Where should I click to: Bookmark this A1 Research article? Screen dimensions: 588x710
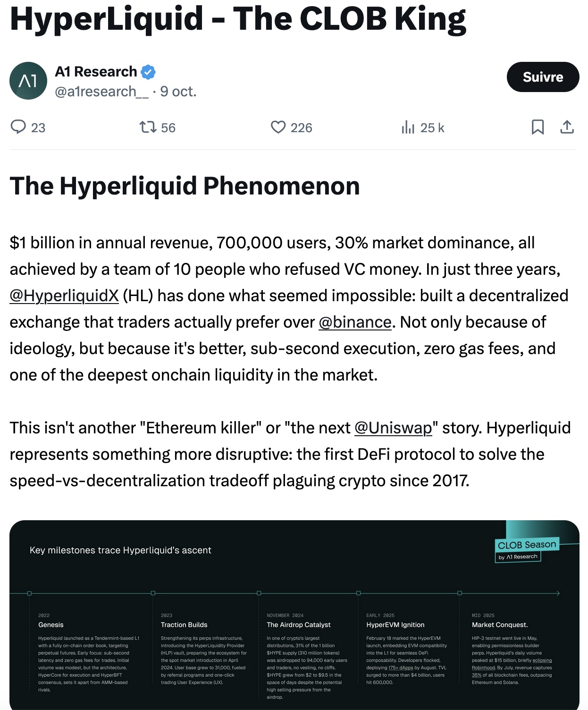tap(538, 127)
